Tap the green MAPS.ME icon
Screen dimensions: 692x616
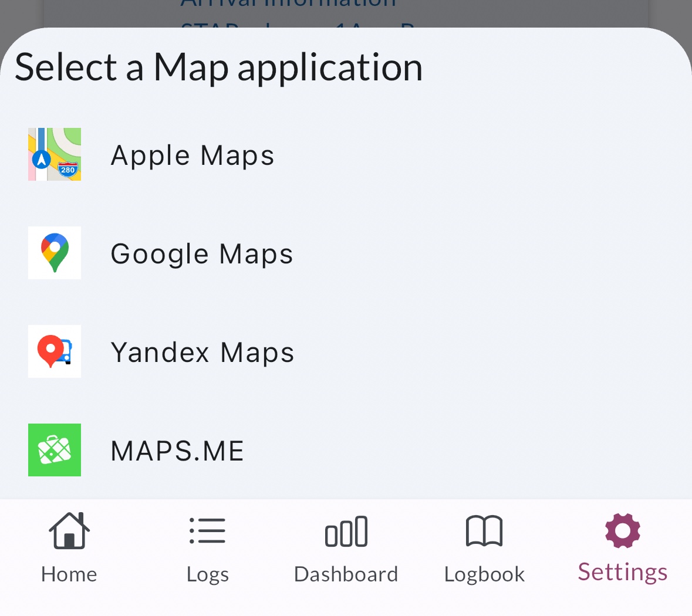[x=55, y=450]
